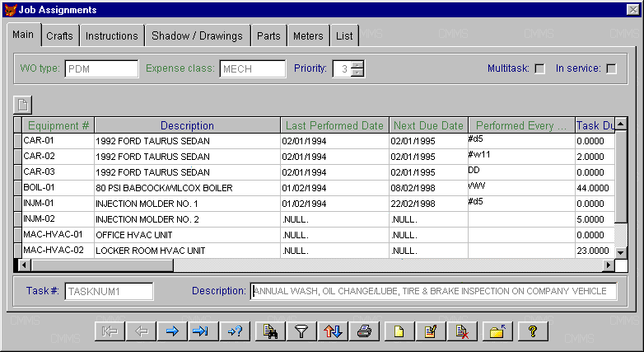644x352 pixels.
Task: Print using the printer icon
Action: (364, 331)
